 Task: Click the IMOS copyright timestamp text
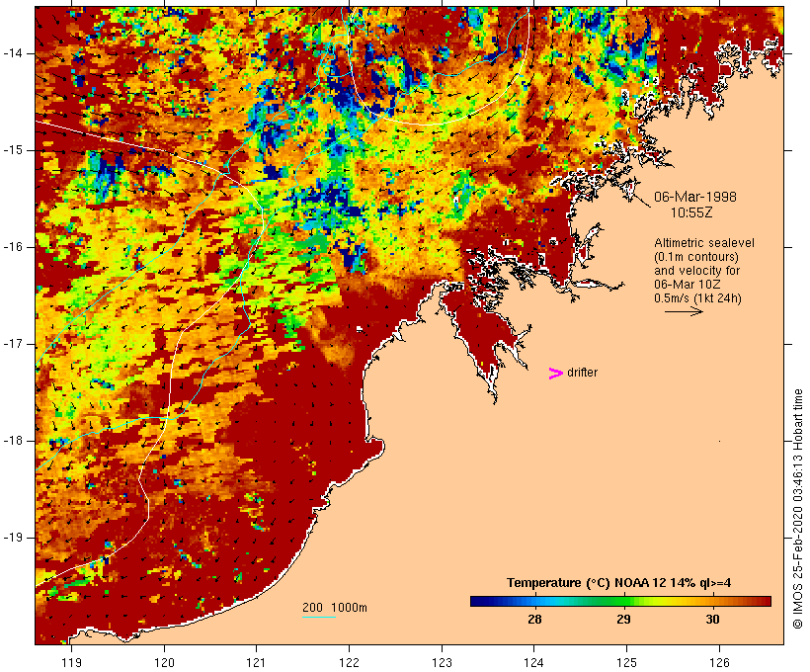pos(798,509)
